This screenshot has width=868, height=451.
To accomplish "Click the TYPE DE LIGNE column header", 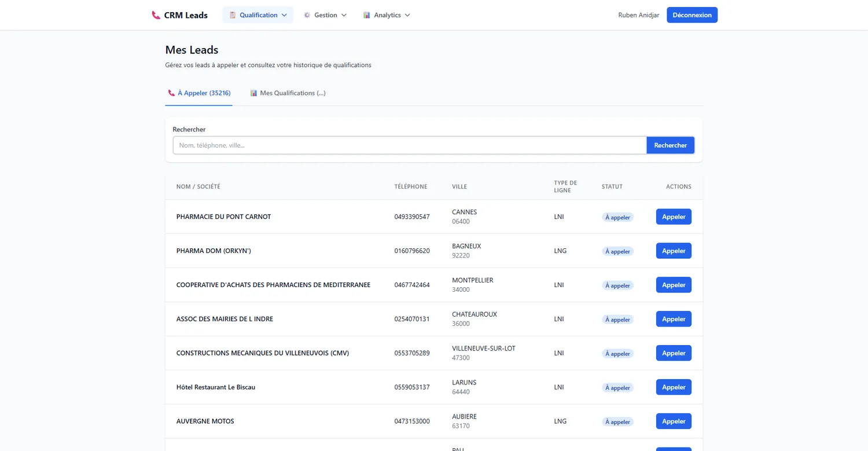I will tap(565, 186).
